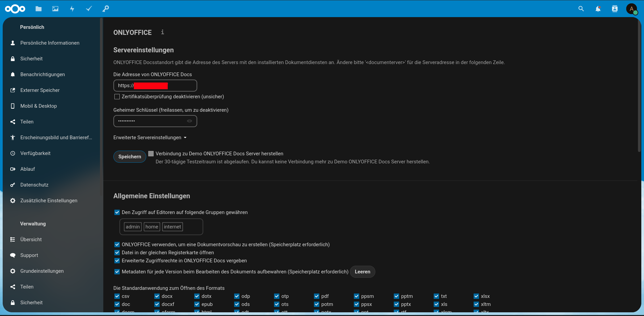Uncheck the odp format checkbox

[x=237, y=296]
